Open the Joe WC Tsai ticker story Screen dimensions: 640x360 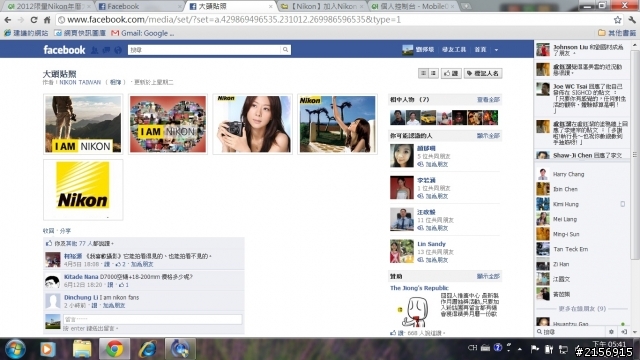582,98
